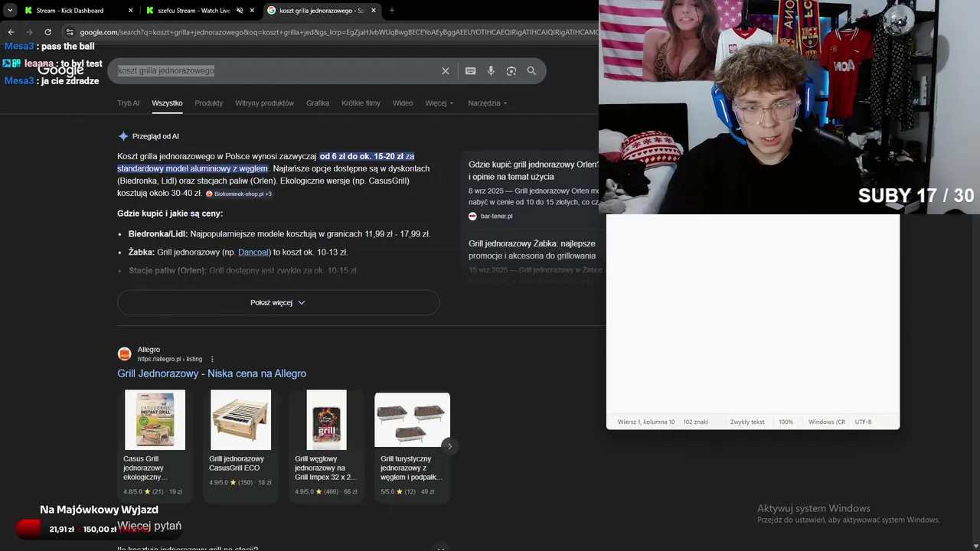Start voice search with microphone icon

(x=491, y=70)
